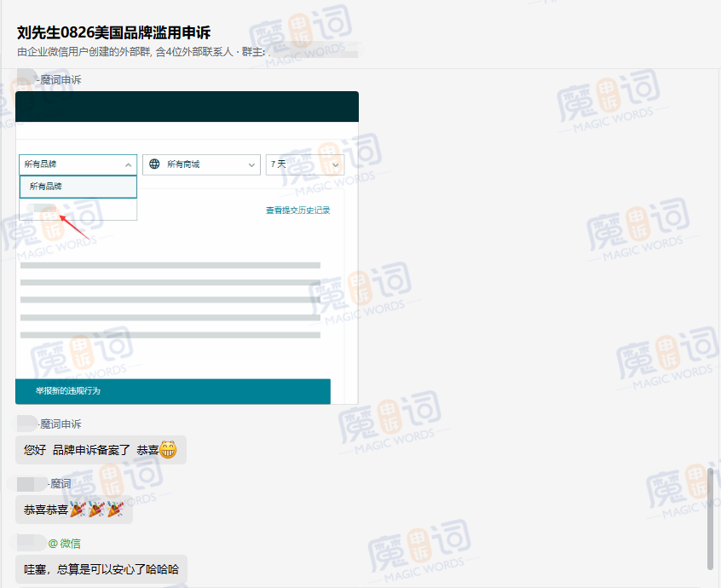Viewport: 721px width, 588px height.
Task: Click sender name 魔词申诉 above 品牌申诉备案了
Action: (x=60, y=424)
